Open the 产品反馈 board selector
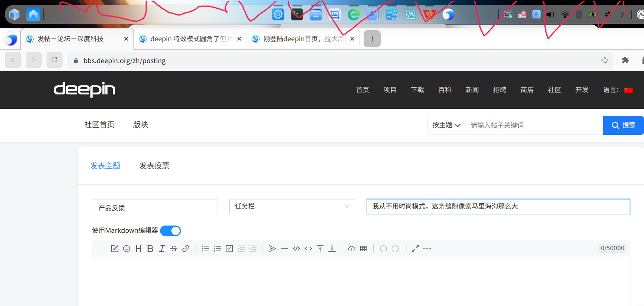The width and height of the screenshot is (644, 306). (155, 207)
